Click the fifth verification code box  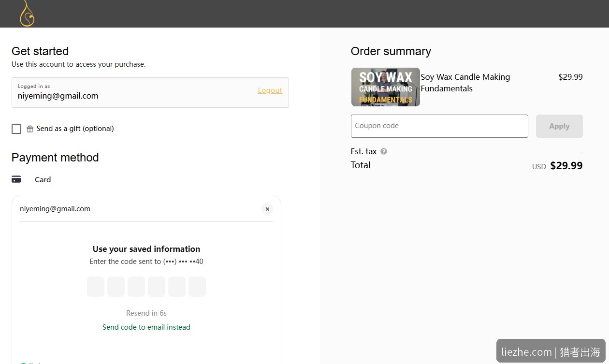[177, 287]
